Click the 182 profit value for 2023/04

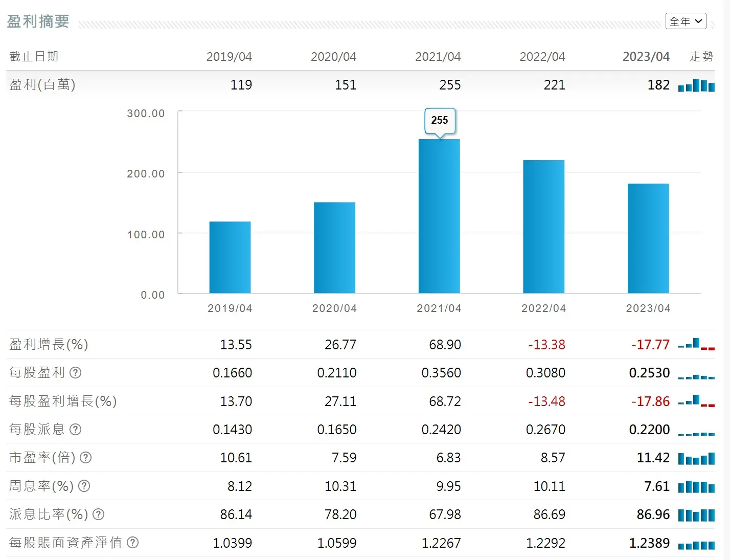click(x=658, y=85)
